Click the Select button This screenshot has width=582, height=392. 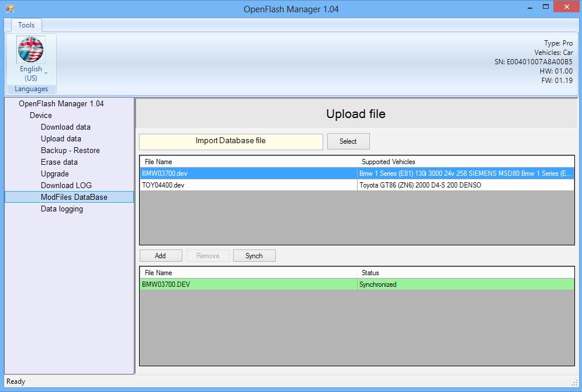coord(348,141)
